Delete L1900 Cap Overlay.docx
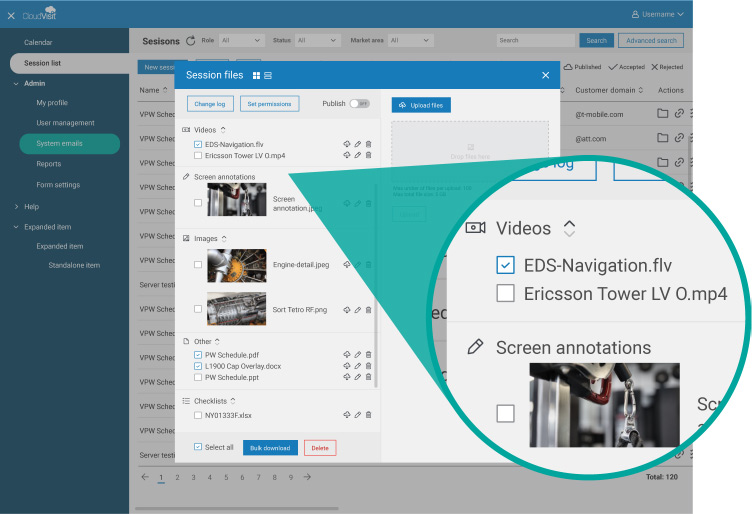Screen dimensions: 752x514 tap(368, 365)
